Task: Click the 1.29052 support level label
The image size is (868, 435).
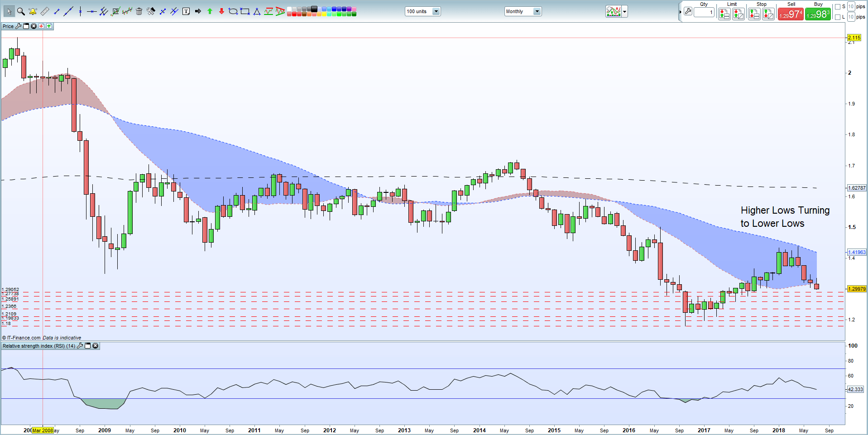Action: pos(10,289)
